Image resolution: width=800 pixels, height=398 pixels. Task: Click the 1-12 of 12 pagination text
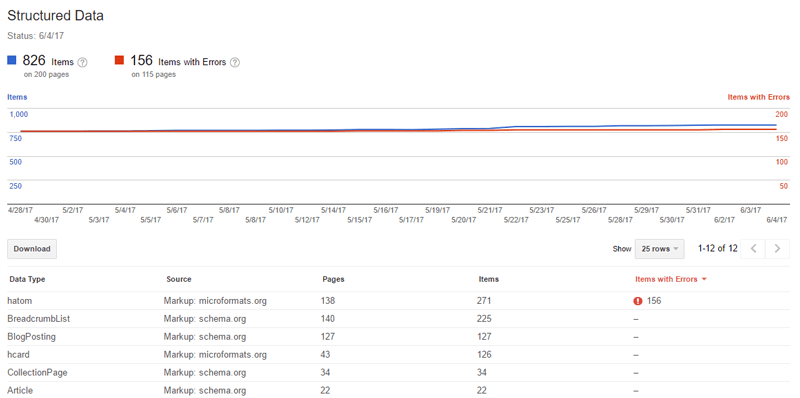point(718,248)
